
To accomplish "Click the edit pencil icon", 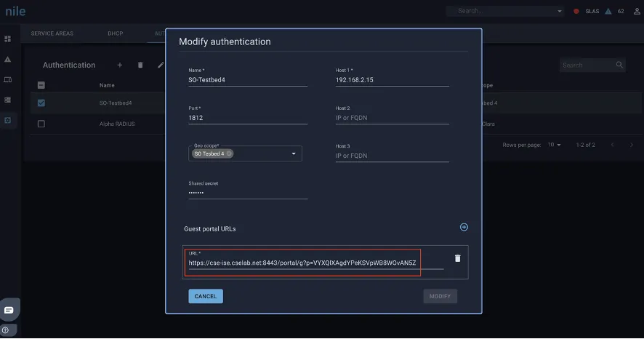I will point(161,65).
